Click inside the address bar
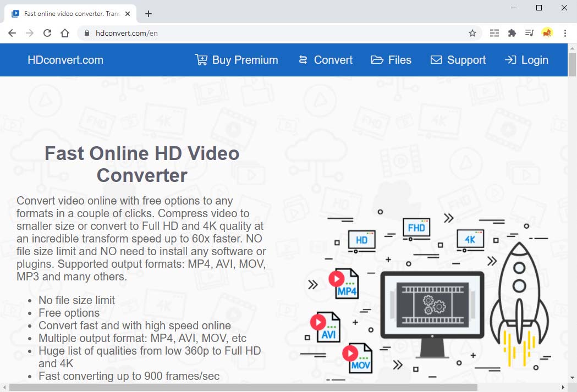577x392 pixels. pyautogui.click(x=220, y=33)
